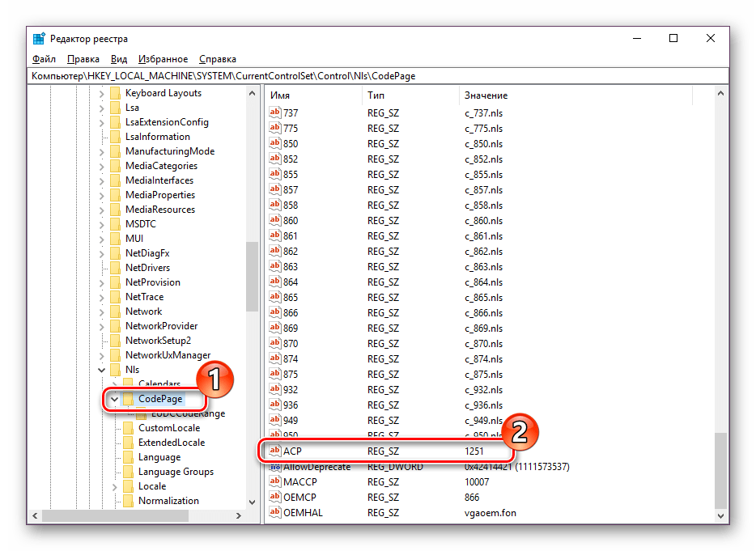Click the registry path address bar
Screen dimensions: 756x551
pos(377,76)
